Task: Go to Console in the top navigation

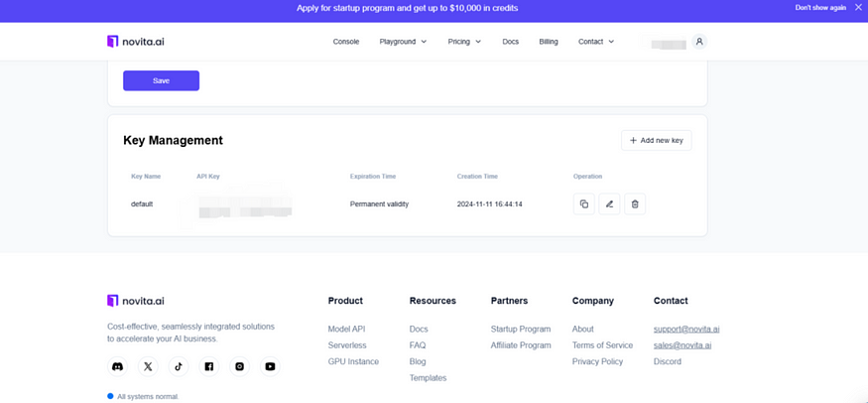Action: [346, 42]
